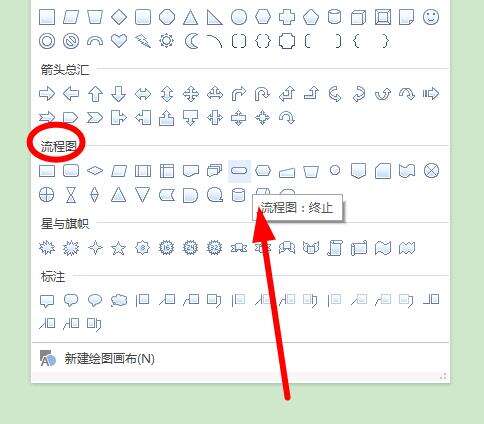Select the right arrow shape

[x=47, y=94]
